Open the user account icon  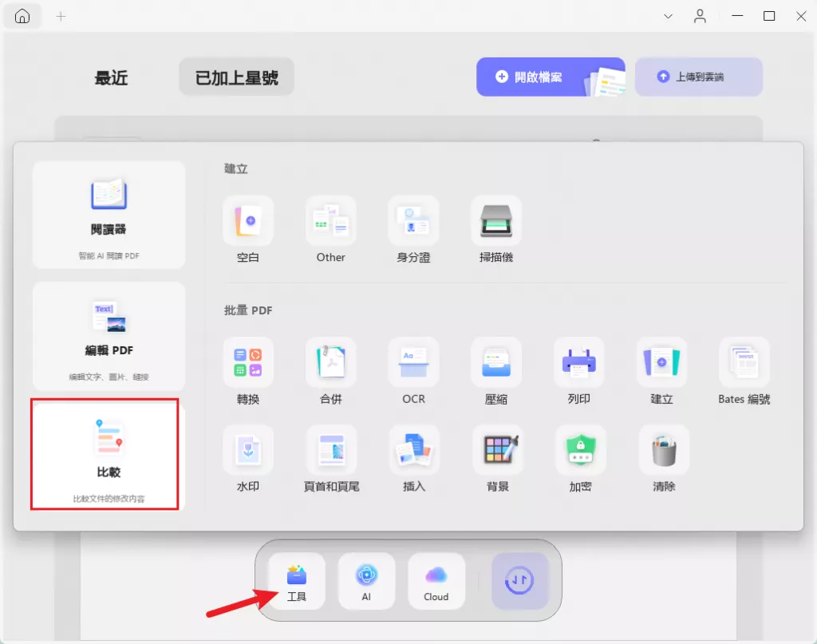700,17
